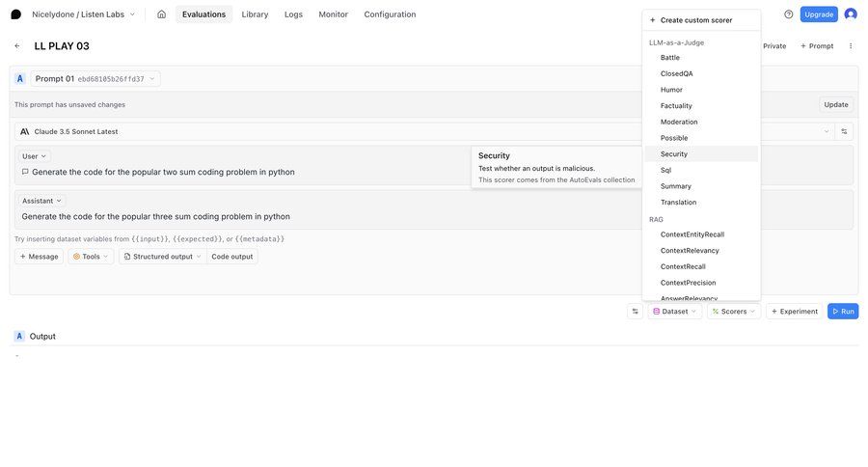Select the Summary scorer

(x=701, y=186)
